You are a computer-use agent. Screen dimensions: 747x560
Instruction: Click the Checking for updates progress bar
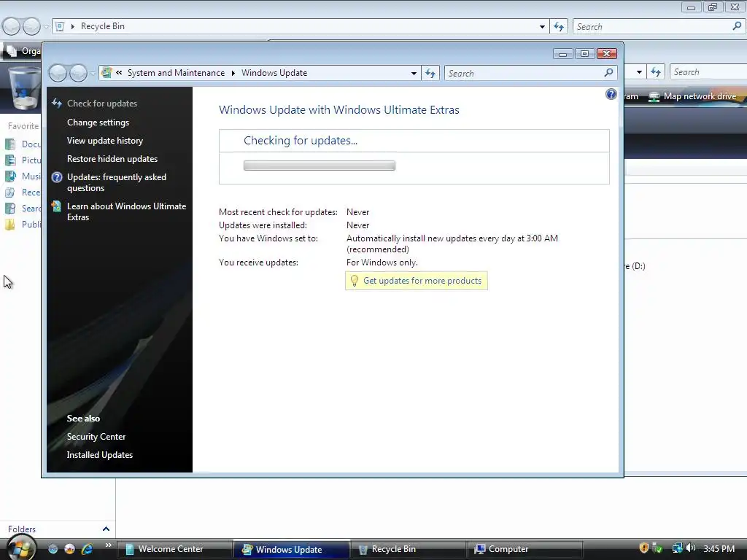click(x=320, y=166)
